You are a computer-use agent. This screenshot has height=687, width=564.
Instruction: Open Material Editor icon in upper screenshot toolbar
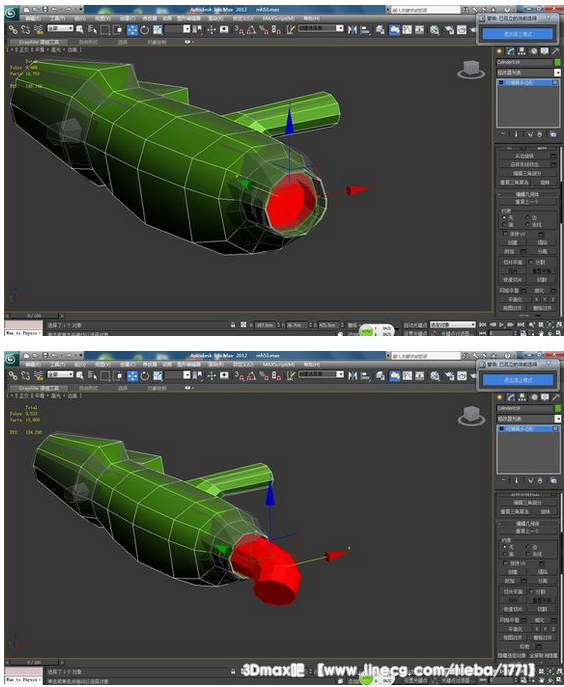tap(434, 29)
